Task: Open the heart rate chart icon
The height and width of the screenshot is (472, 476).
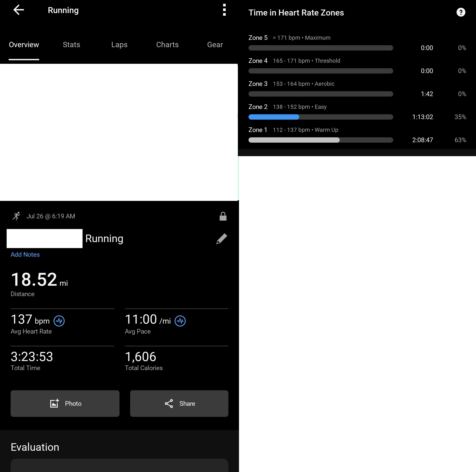Action: pyautogui.click(x=59, y=321)
